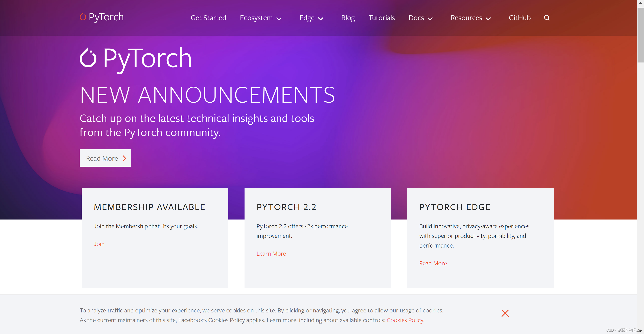Screen dimensions: 644x334
Task: Click the PyTorch Edge card heading
Action: pos(455,207)
